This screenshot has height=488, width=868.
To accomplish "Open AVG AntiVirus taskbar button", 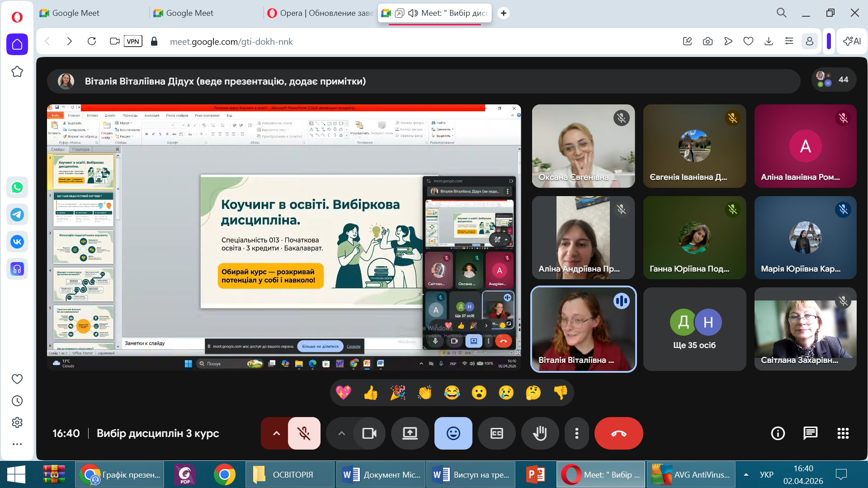I will [691, 475].
